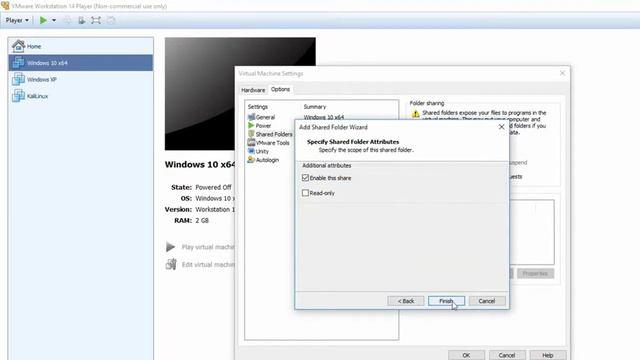Click Help in Virtual Machine Settings
The height and width of the screenshot is (360, 640).
tap(547, 355)
